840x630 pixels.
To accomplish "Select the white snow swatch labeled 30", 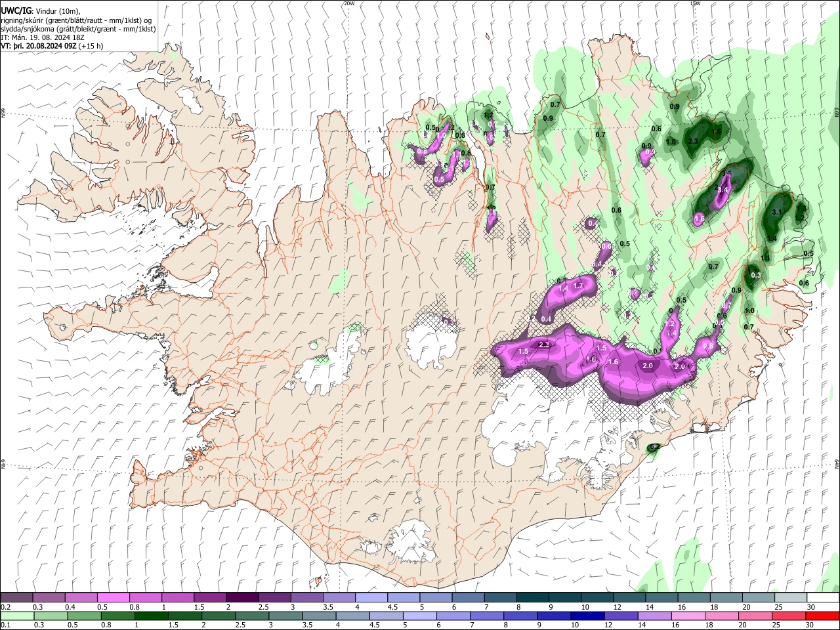I will tap(822, 597).
